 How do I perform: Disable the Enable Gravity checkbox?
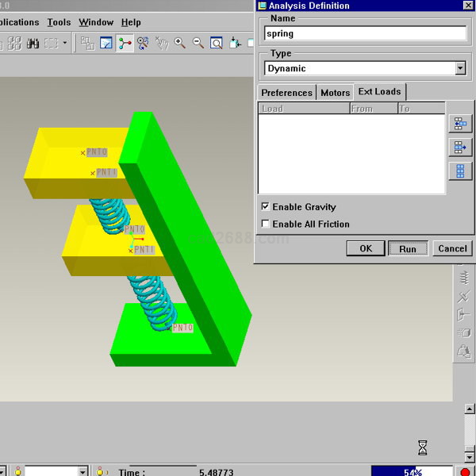tap(265, 207)
